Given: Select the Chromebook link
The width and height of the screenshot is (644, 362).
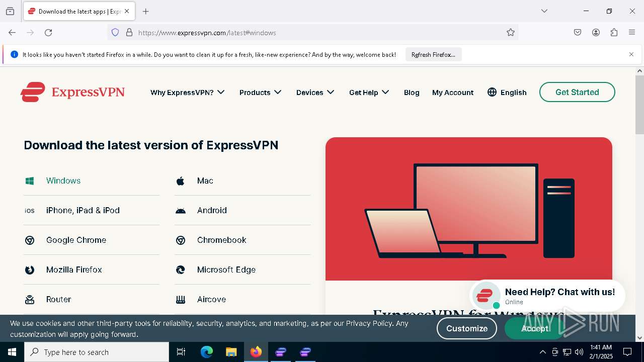Looking at the screenshot, I should [x=221, y=240].
